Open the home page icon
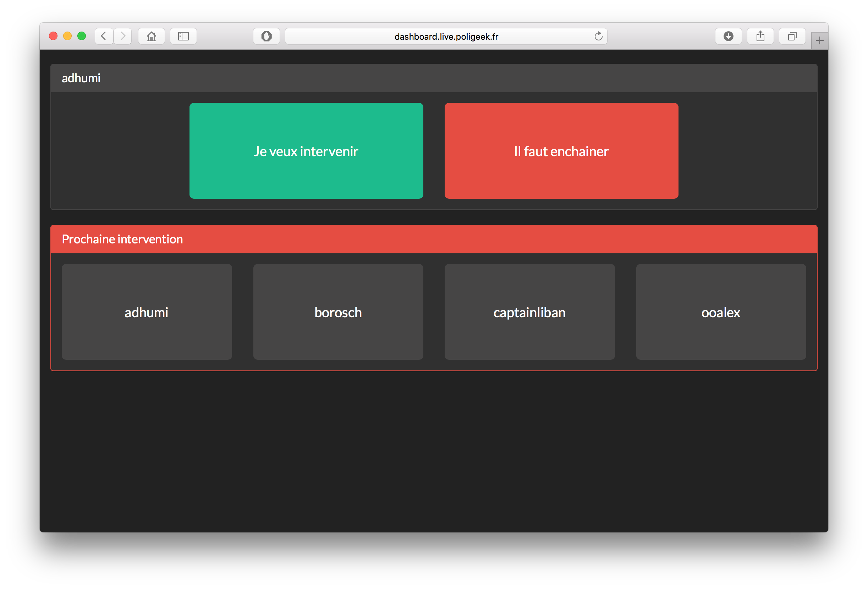Image resolution: width=868 pixels, height=589 pixels. [x=151, y=36]
